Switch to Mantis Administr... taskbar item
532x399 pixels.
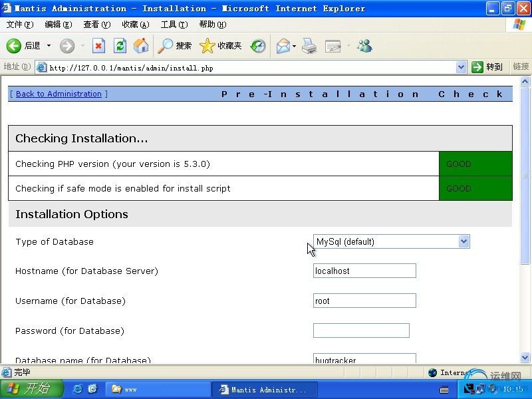[x=265, y=389]
